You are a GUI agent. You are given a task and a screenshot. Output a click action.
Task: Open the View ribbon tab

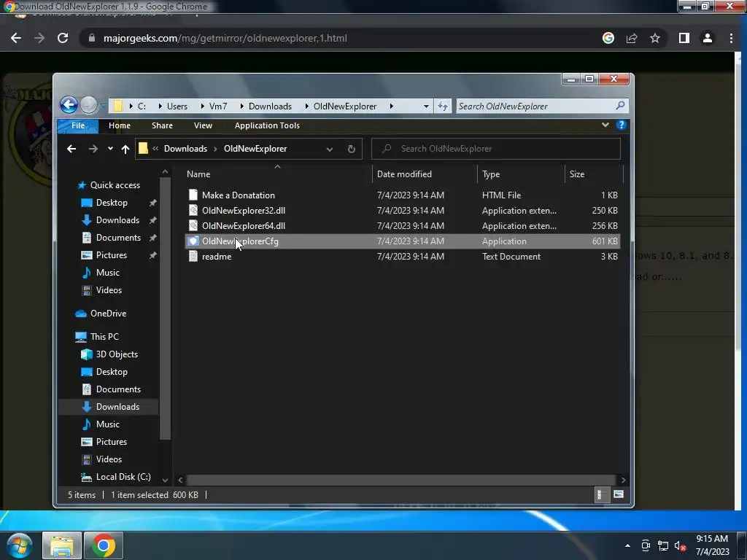(x=203, y=125)
